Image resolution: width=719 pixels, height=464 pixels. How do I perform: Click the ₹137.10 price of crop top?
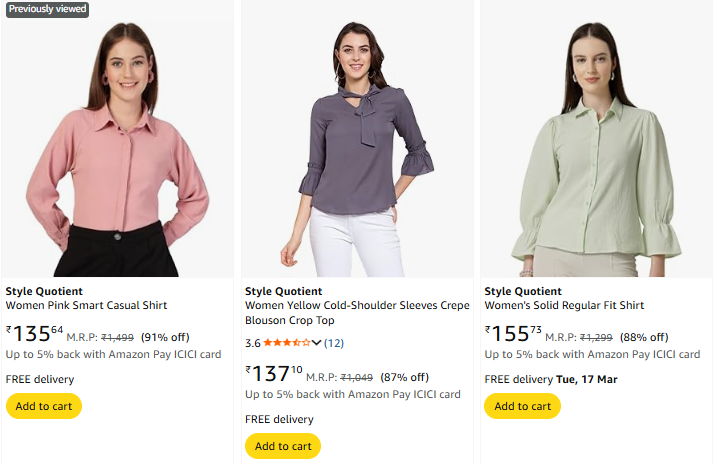274,374
